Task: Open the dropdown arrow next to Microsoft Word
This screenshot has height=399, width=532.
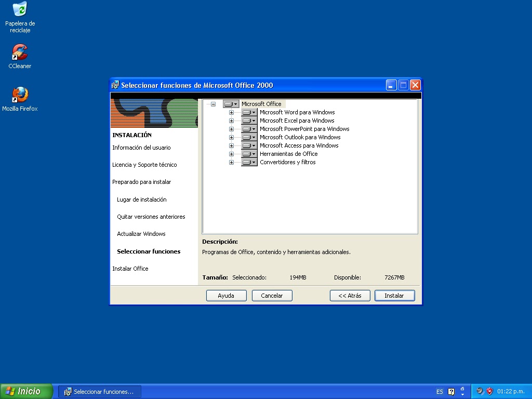Action: click(x=253, y=112)
